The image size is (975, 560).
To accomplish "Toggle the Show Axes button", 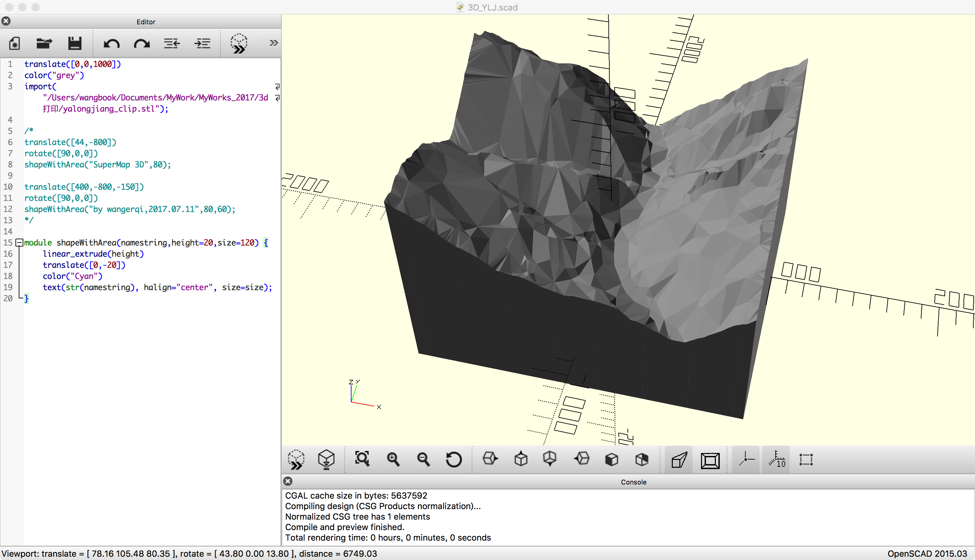I will 746,459.
